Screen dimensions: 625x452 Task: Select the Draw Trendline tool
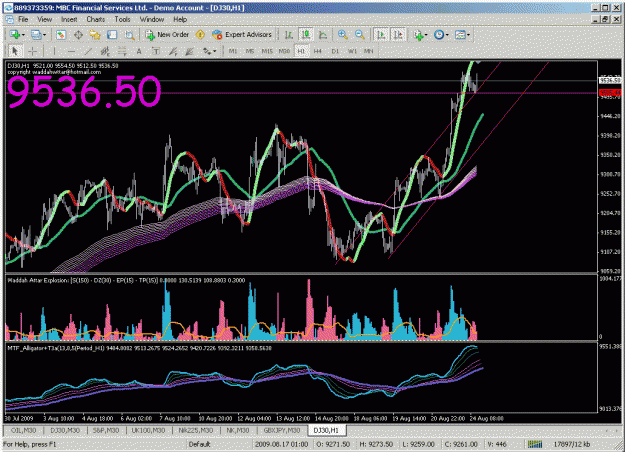point(88,51)
